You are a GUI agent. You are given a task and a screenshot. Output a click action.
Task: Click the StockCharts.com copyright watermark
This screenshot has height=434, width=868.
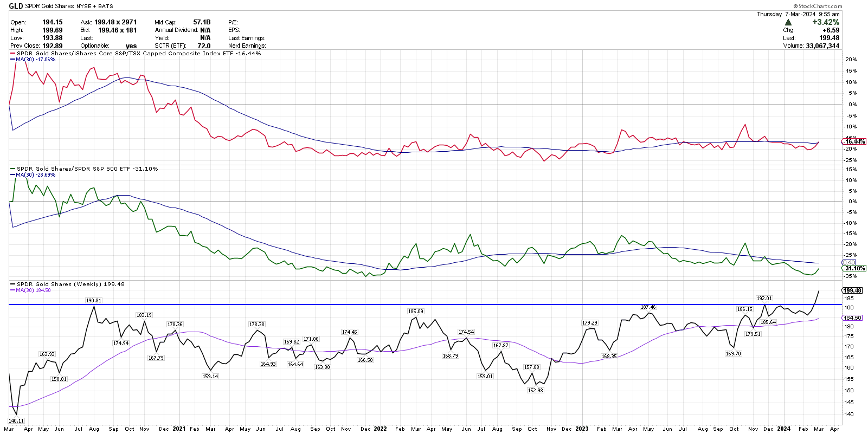[x=817, y=6]
